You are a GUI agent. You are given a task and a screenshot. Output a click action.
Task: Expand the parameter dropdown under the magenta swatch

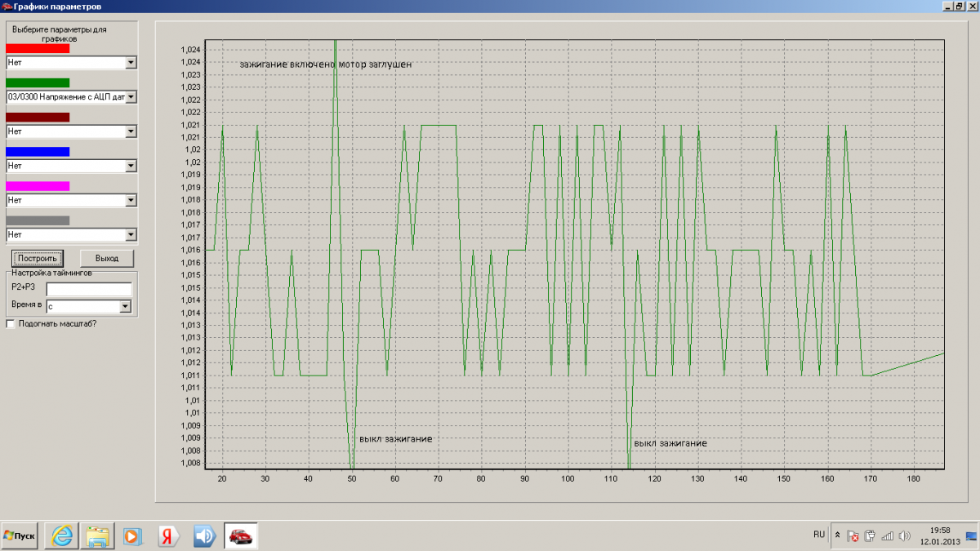pos(131,200)
